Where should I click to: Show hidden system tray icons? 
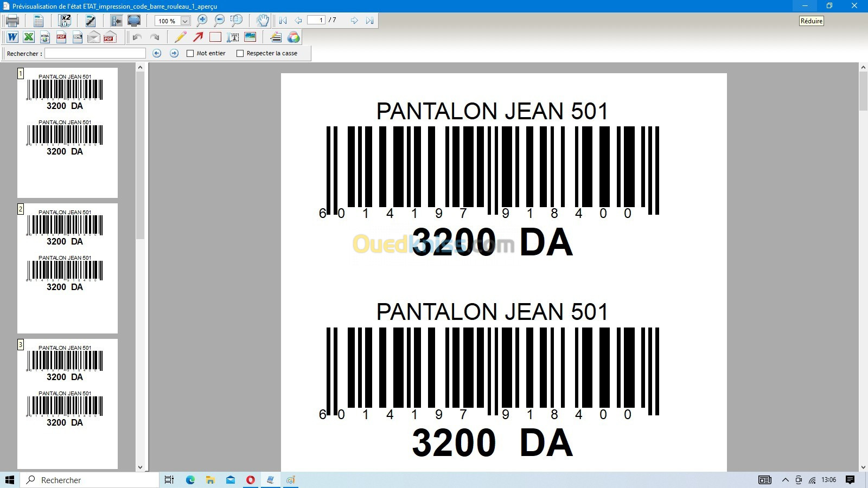pyautogui.click(x=785, y=480)
